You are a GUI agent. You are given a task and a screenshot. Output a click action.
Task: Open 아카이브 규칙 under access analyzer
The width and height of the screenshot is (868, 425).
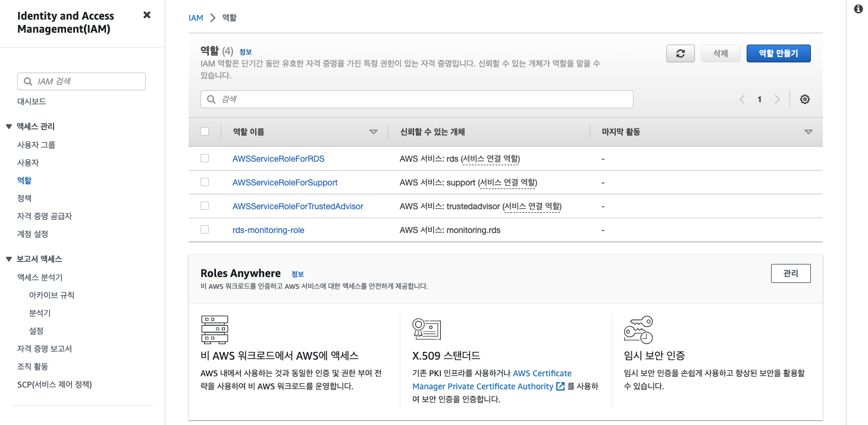point(52,295)
